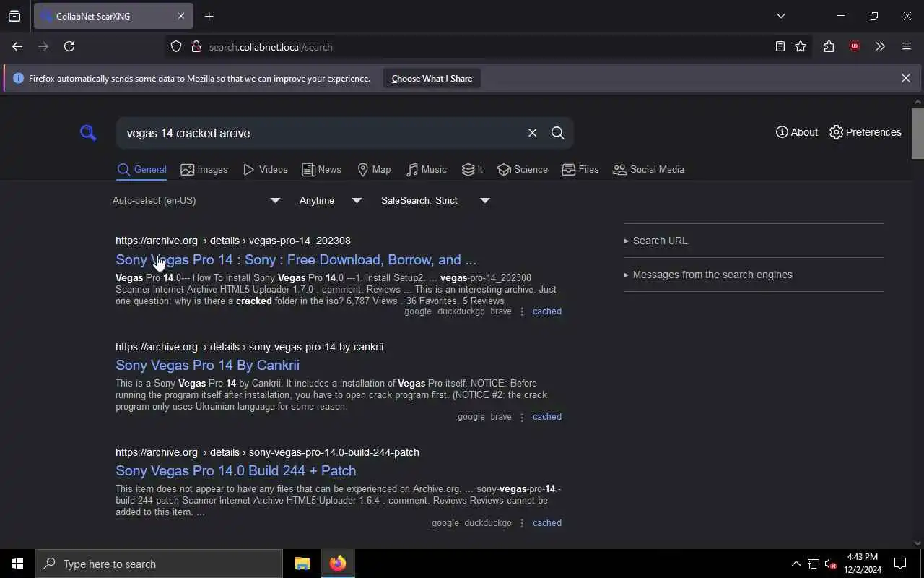Open the taskbar clock showing 4:43 PM
Viewport: 924px width, 578px height.
coord(863,564)
